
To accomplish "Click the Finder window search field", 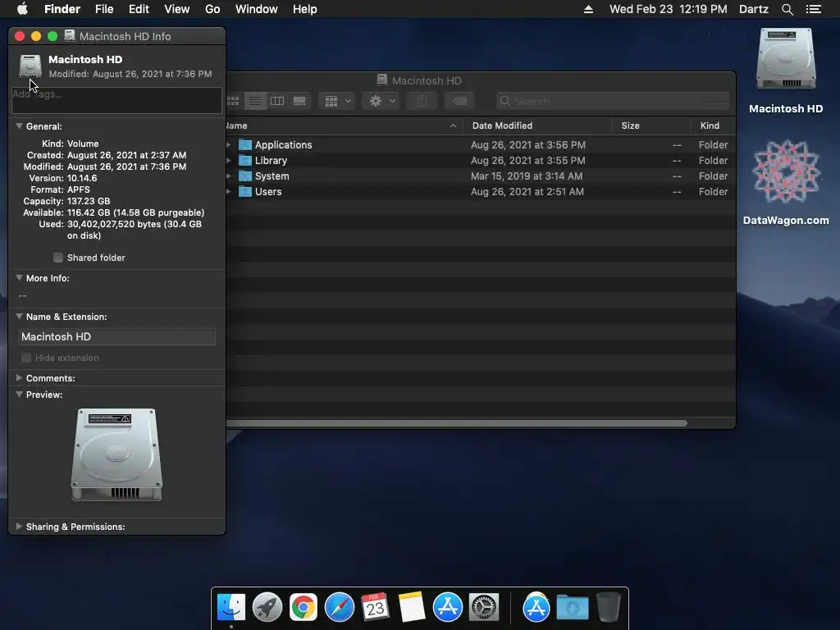I will pyautogui.click(x=612, y=101).
